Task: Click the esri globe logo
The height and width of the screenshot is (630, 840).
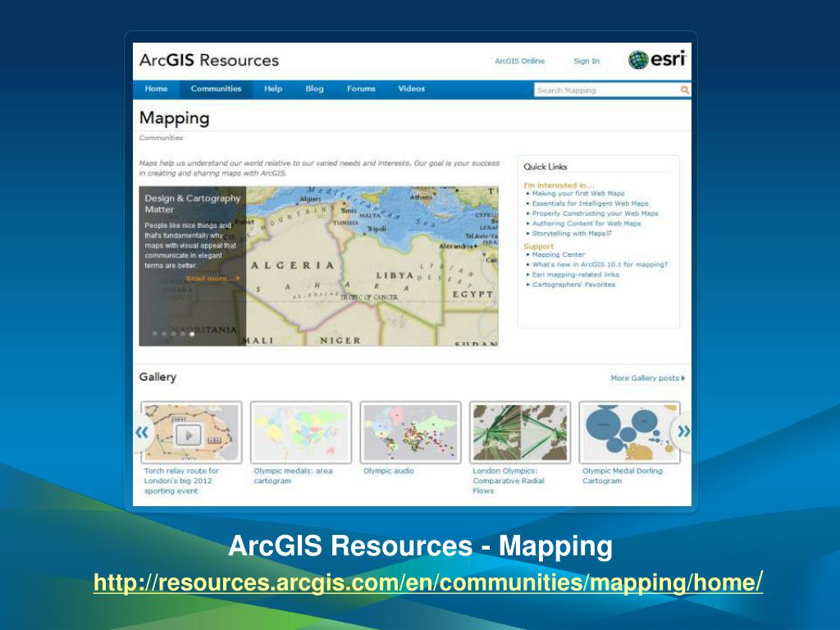Action: point(638,60)
